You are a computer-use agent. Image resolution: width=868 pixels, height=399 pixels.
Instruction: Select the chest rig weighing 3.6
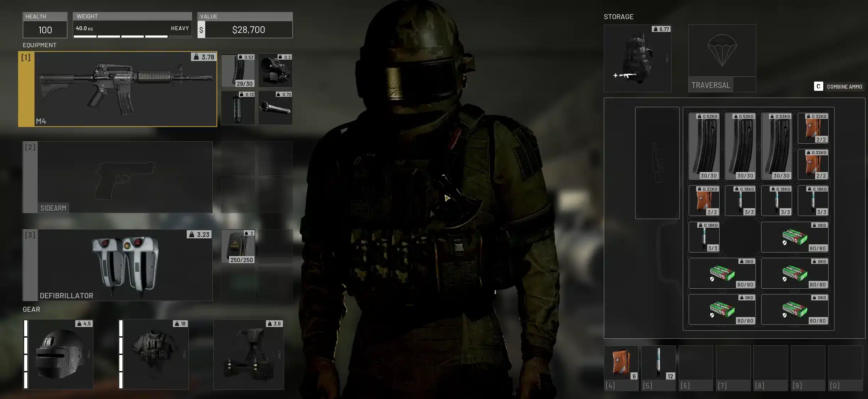(x=249, y=354)
